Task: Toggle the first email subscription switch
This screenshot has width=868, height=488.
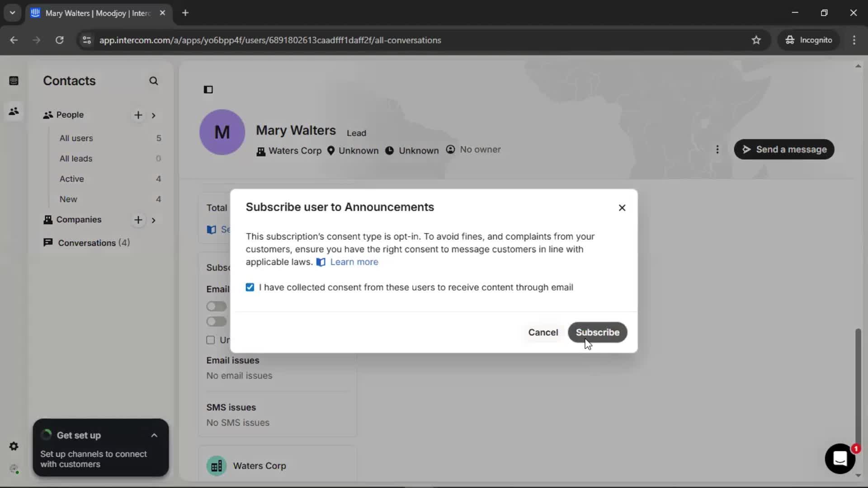Action: (217, 306)
